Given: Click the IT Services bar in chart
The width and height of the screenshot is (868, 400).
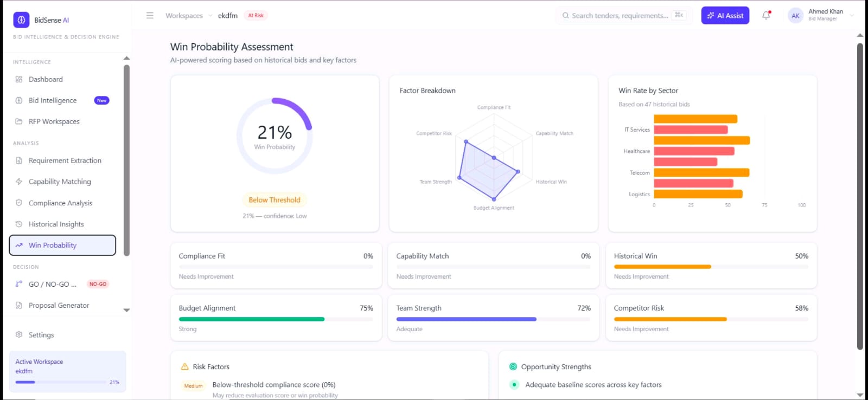Looking at the screenshot, I should (x=691, y=130).
